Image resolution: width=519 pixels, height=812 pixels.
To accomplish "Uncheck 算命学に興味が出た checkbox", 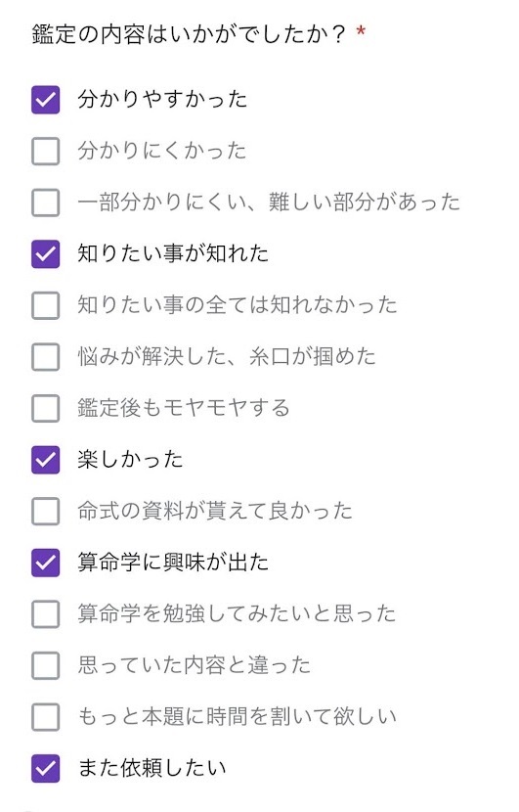I will click(x=46, y=563).
